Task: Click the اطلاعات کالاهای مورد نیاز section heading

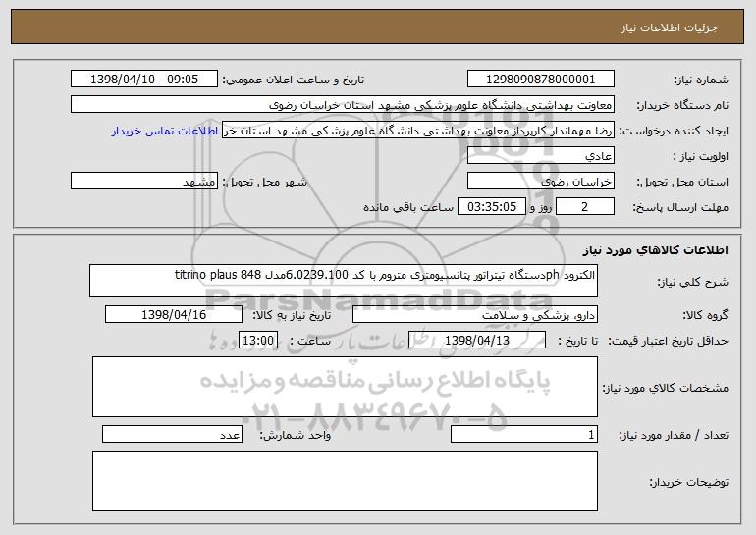Action: click(655, 250)
